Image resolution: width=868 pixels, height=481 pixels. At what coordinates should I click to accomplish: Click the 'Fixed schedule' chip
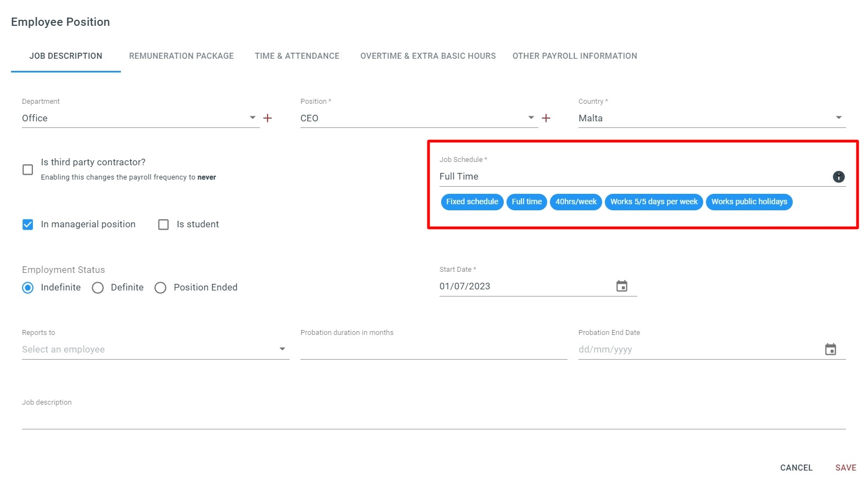click(x=472, y=202)
